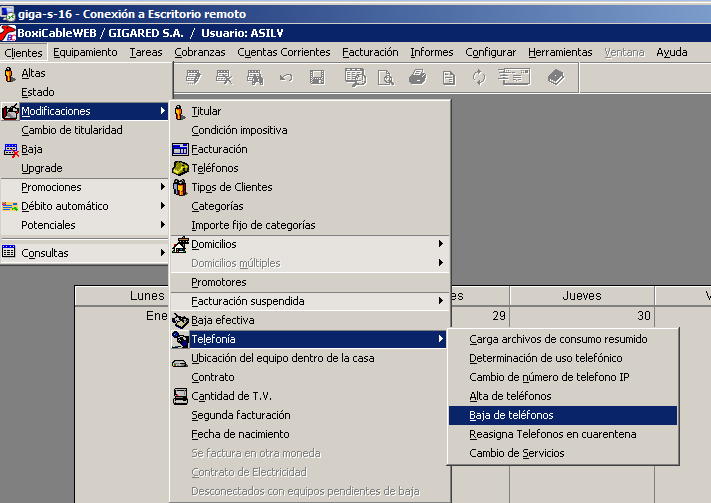Image resolution: width=711 pixels, height=503 pixels.
Task: Click the printer icon in toolbar
Action: point(418,78)
